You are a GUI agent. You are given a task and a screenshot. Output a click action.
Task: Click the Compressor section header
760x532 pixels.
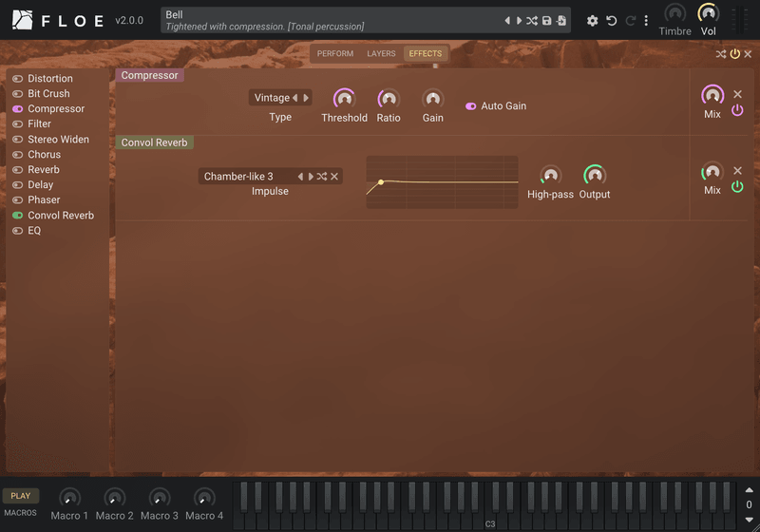pos(149,76)
